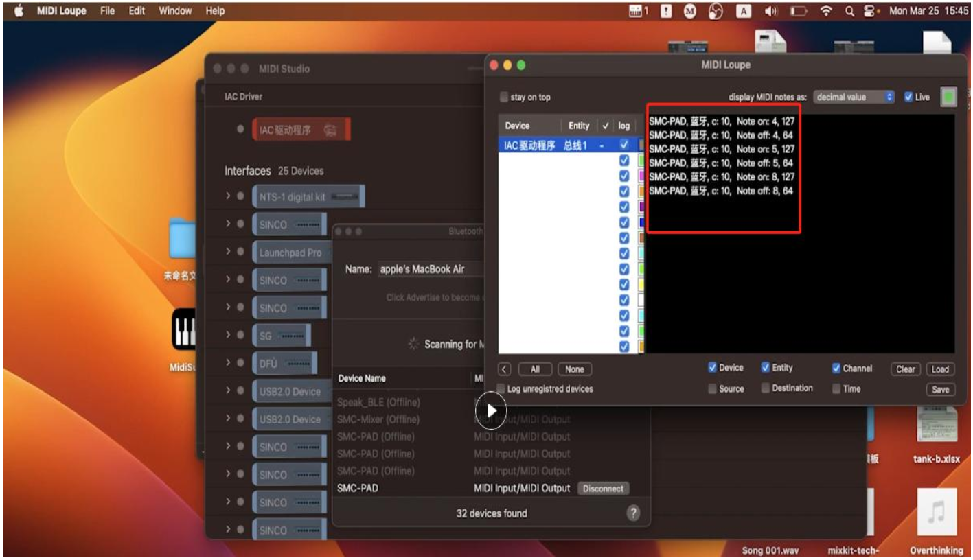Open the input source A icon
Viewport: 973px width, 560px height.
click(743, 11)
